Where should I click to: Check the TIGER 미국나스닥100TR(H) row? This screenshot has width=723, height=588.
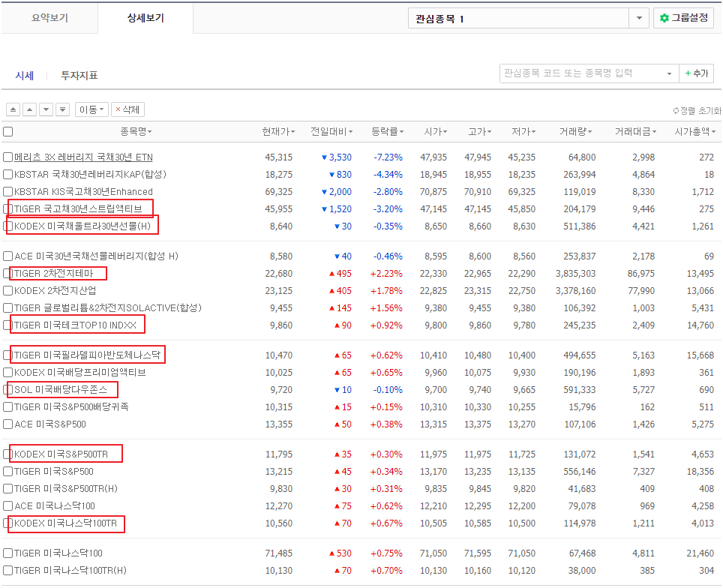tap(7, 571)
